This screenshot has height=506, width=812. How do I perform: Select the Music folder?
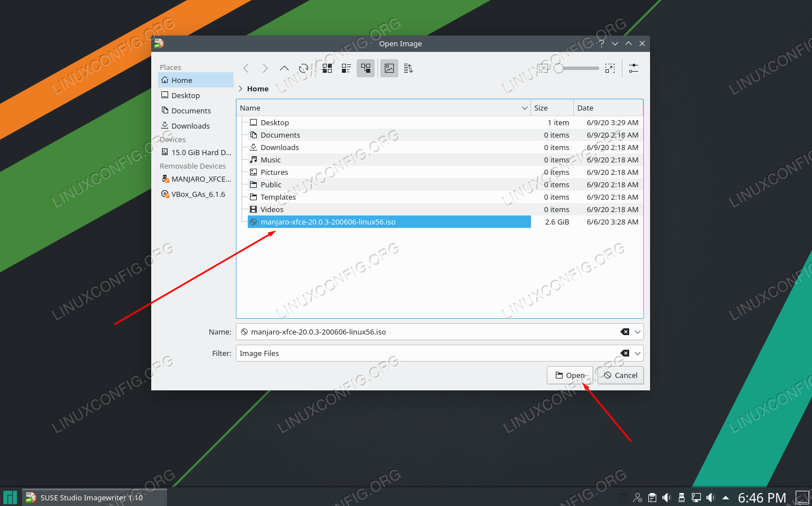(x=389, y=160)
